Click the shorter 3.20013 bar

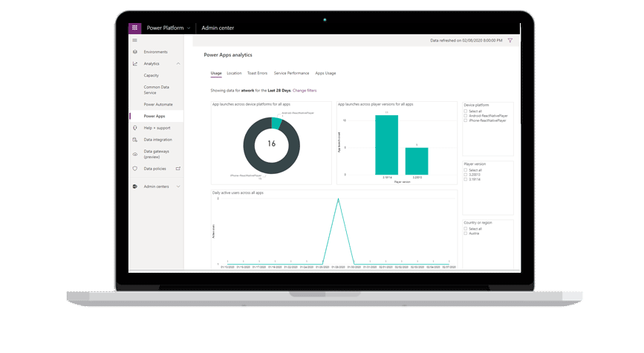point(417,161)
